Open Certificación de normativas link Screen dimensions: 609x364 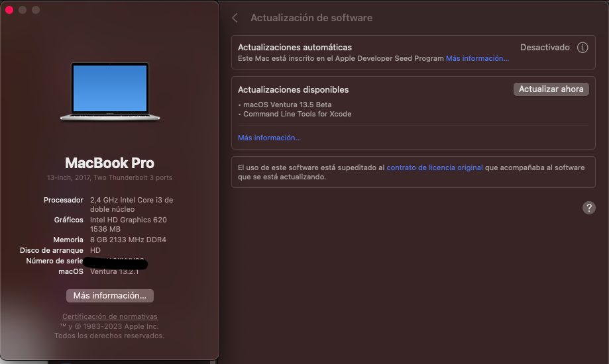[x=110, y=316]
